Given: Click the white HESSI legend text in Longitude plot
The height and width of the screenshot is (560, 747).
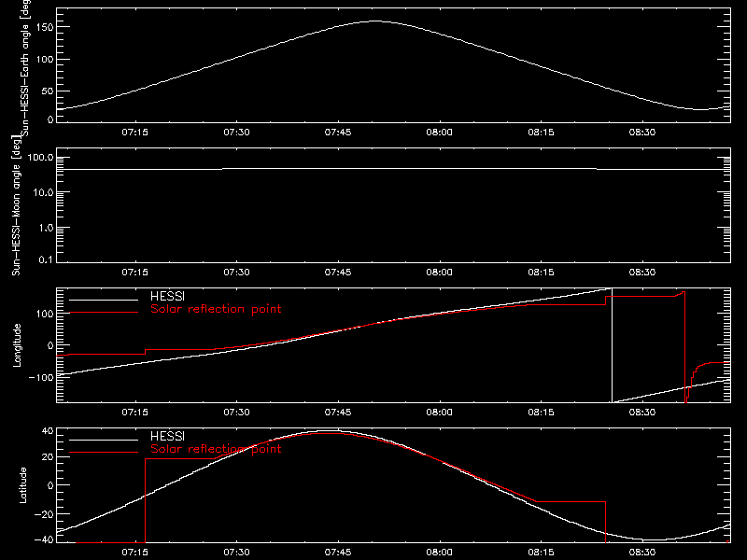Looking at the screenshot, I should [x=167, y=296].
